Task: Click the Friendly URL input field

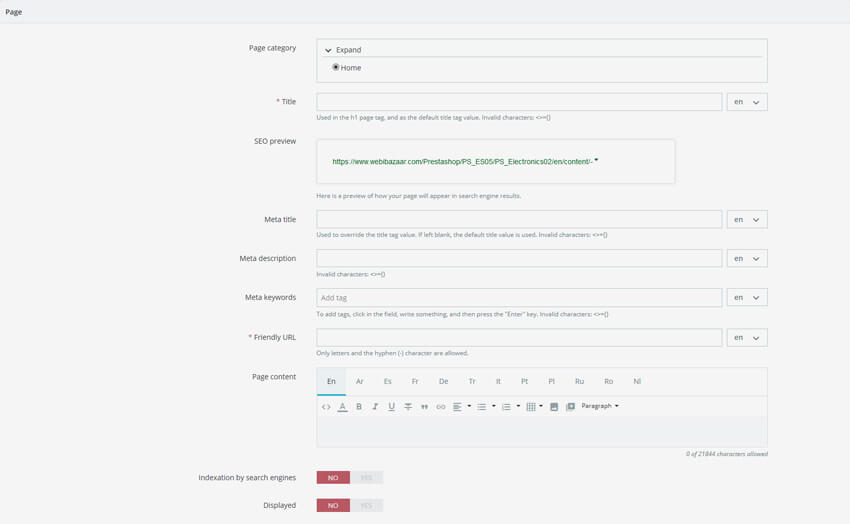Action: (519, 338)
